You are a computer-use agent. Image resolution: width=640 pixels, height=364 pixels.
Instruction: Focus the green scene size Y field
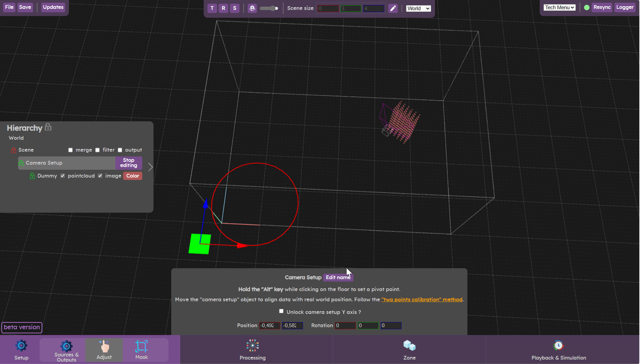351,9
